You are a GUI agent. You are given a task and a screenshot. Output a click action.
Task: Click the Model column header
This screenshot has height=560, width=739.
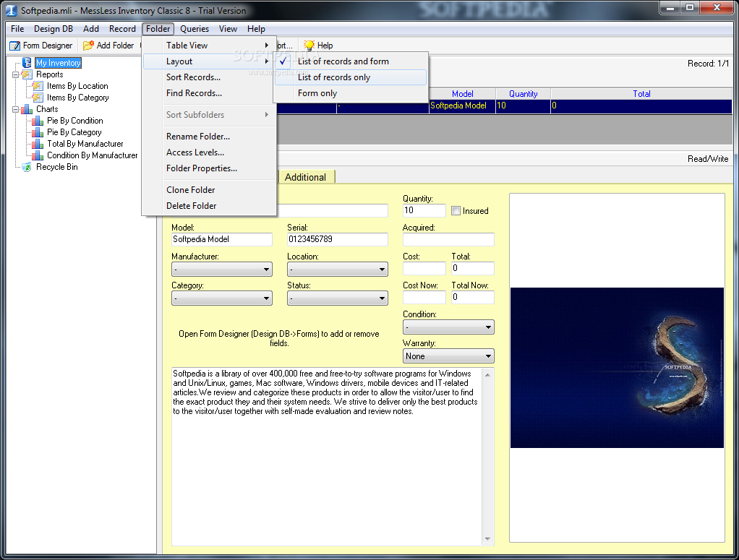[462, 94]
